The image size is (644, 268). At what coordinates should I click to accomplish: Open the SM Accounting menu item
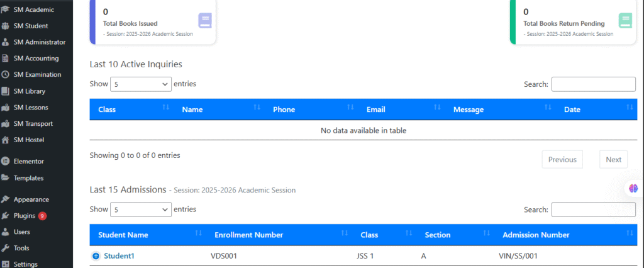click(36, 59)
